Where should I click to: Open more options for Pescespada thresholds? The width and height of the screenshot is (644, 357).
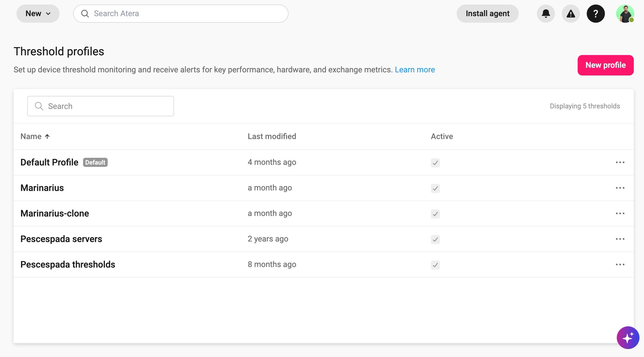(620, 264)
